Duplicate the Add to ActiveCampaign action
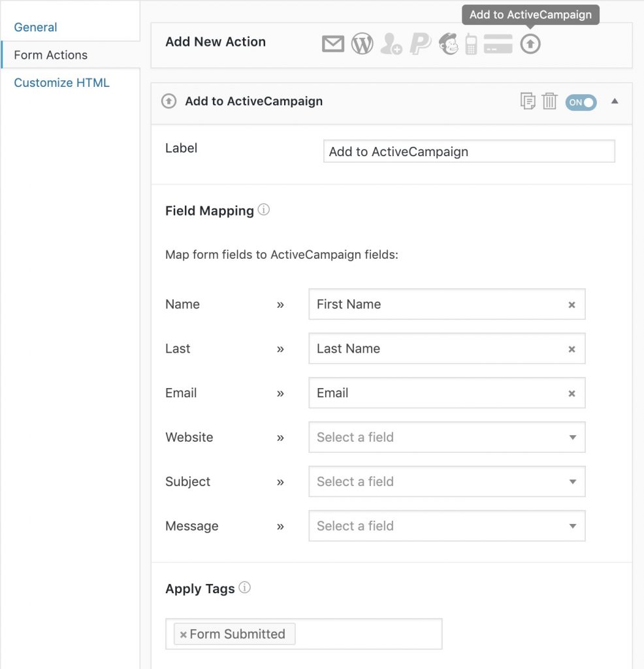Image resolution: width=644 pixels, height=669 pixels. point(528,101)
